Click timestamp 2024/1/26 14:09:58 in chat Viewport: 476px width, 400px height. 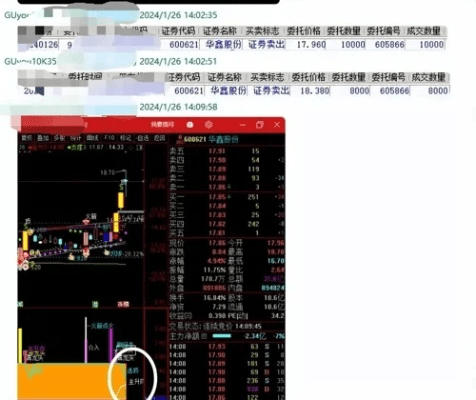coord(178,107)
